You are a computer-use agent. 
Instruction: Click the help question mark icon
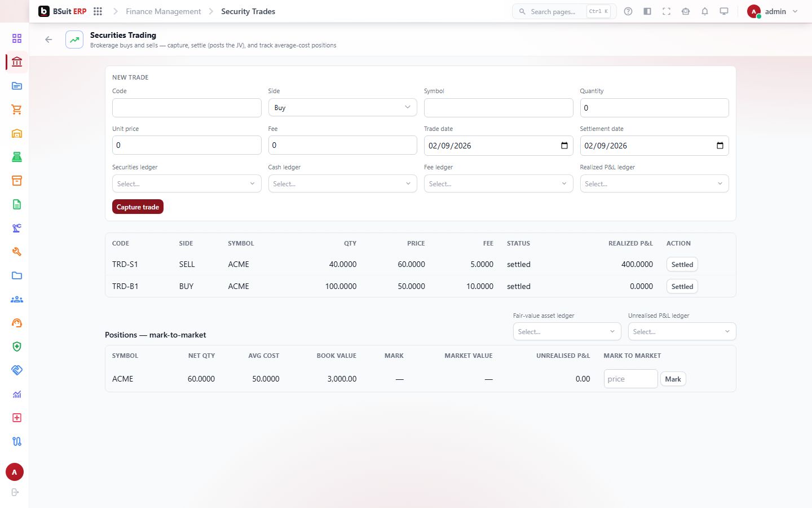point(628,11)
